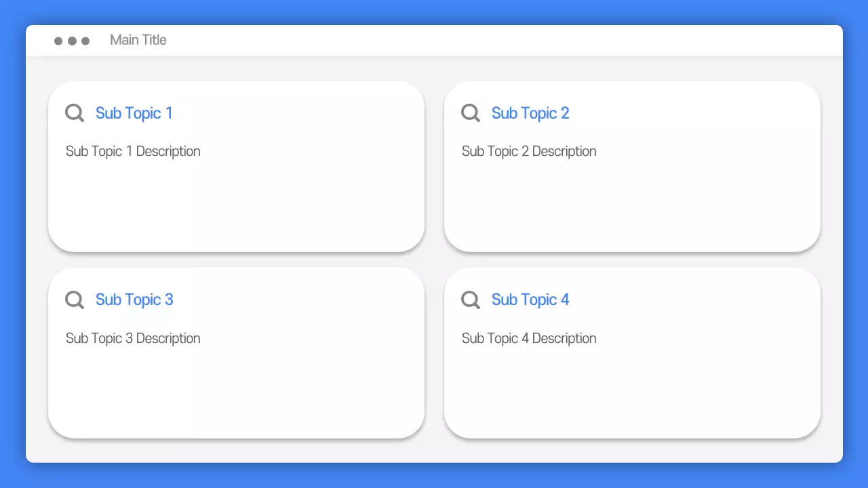868x488 pixels.
Task: Select the blue Sub Topic 3 title
Action: (x=134, y=300)
